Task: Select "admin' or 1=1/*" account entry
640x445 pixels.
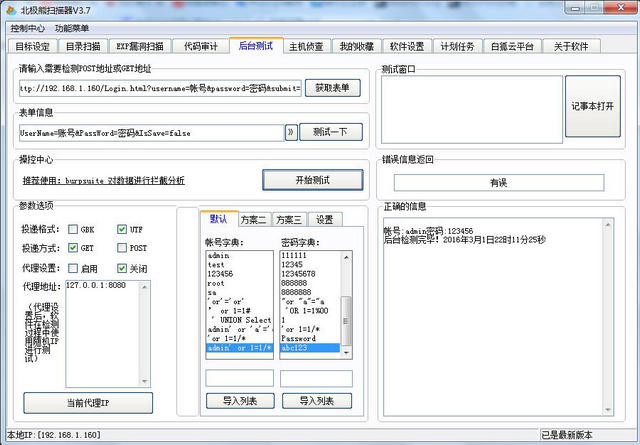Action: [239, 348]
